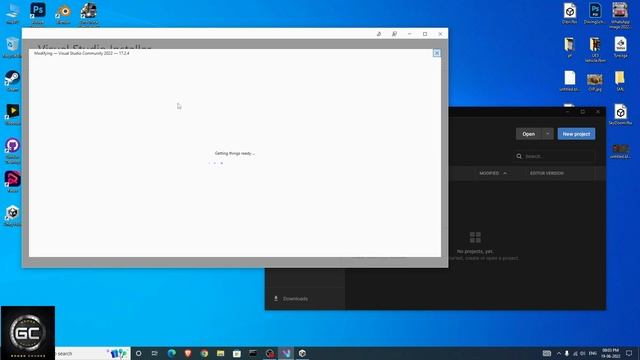Open the Blender desktop shortcut
This screenshot has height=360, width=640.
click(x=63, y=13)
